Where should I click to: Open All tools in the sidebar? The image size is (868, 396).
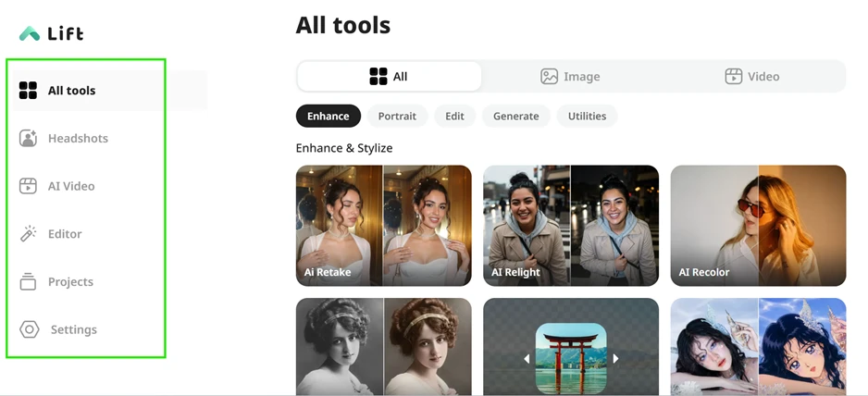pos(110,91)
